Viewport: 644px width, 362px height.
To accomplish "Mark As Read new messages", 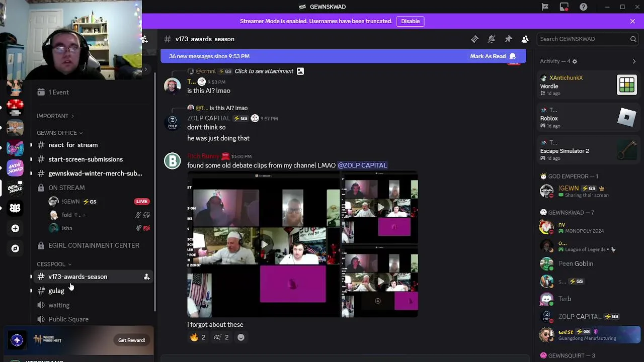I will pos(493,56).
